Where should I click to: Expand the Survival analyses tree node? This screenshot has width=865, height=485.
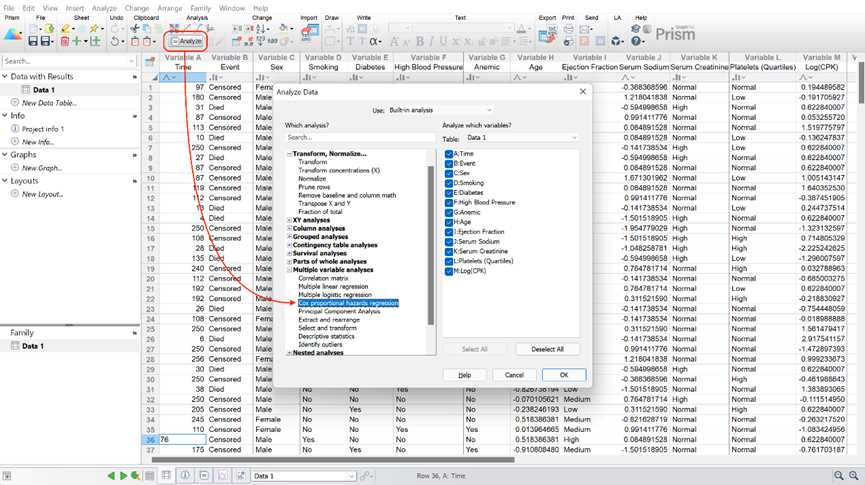coord(290,253)
